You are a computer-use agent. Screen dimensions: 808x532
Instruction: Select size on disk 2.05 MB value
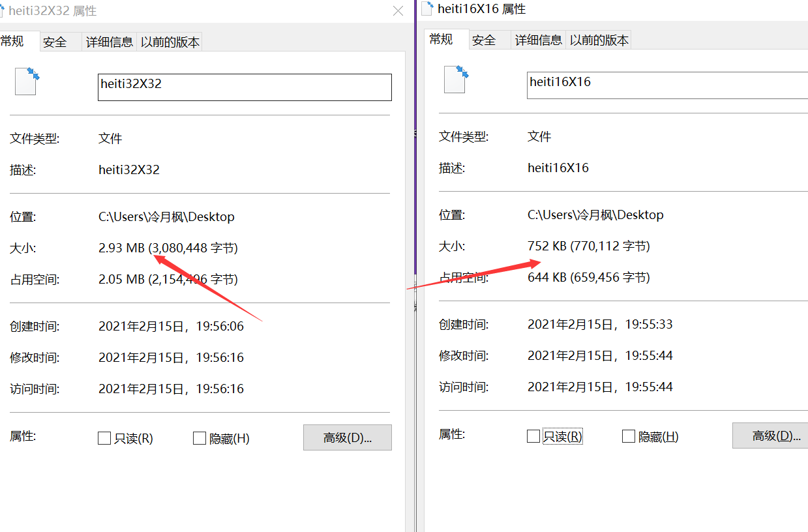[168, 280]
